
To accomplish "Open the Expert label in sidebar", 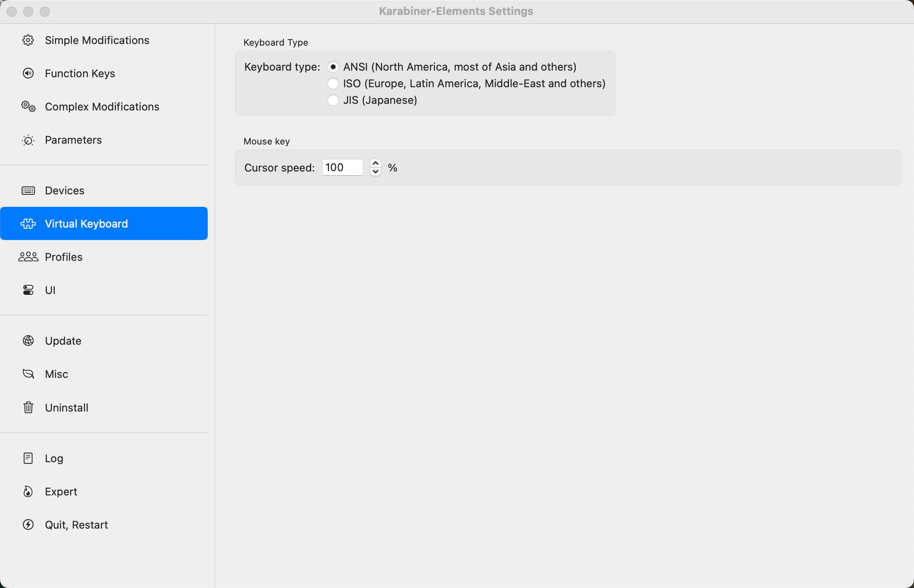I will (x=61, y=492).
